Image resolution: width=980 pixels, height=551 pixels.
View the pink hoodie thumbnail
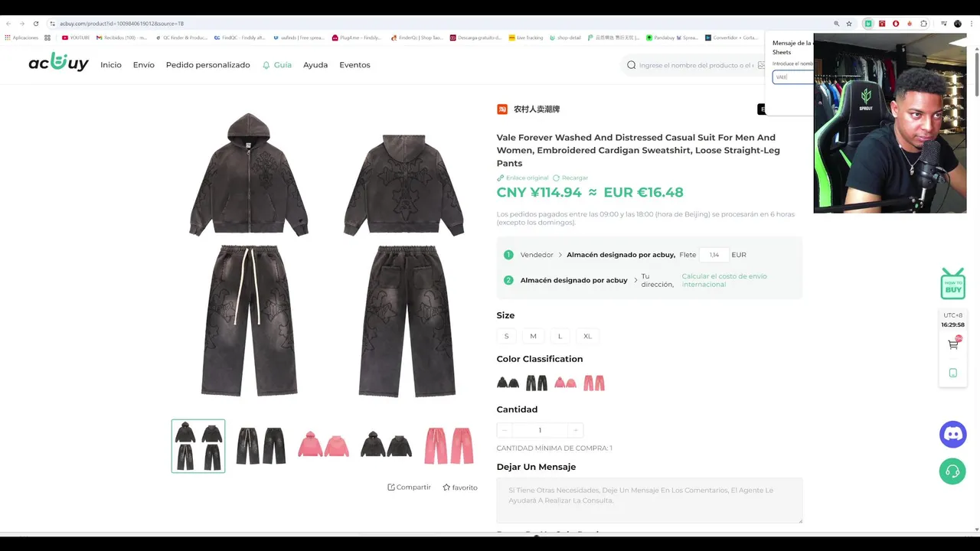323,445
